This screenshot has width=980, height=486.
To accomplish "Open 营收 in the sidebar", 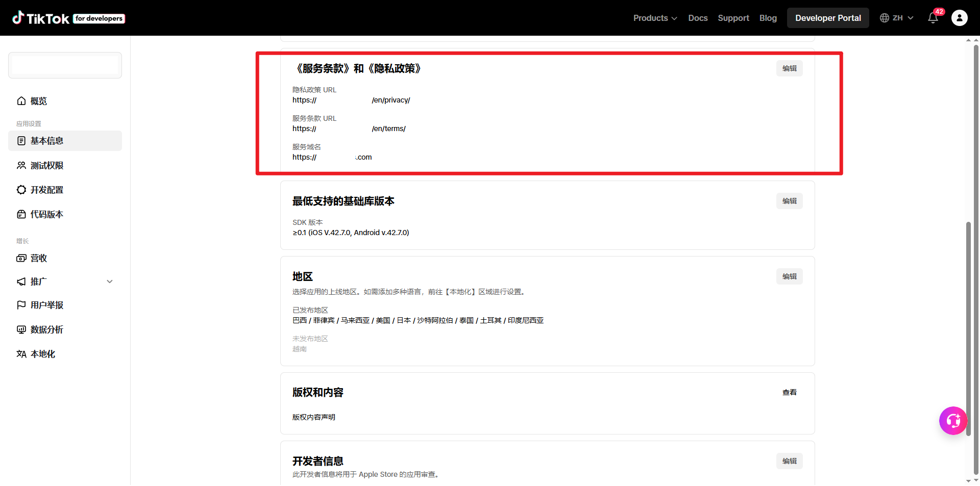I will coord(65,258).
